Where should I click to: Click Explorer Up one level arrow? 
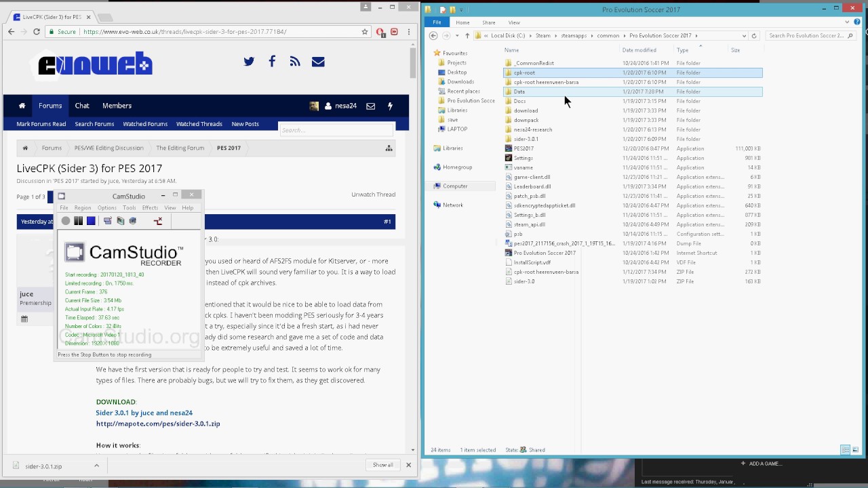pos(467,36)
